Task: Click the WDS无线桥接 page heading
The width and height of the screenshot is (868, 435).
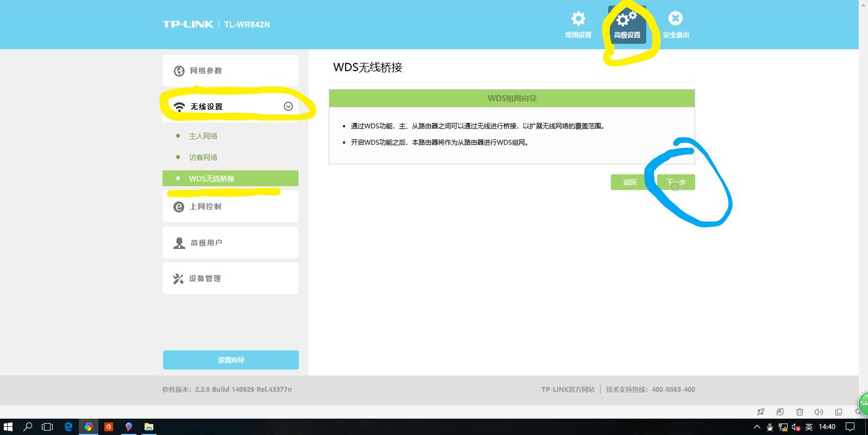Action: pyautogui.click(x=367, y=67)
